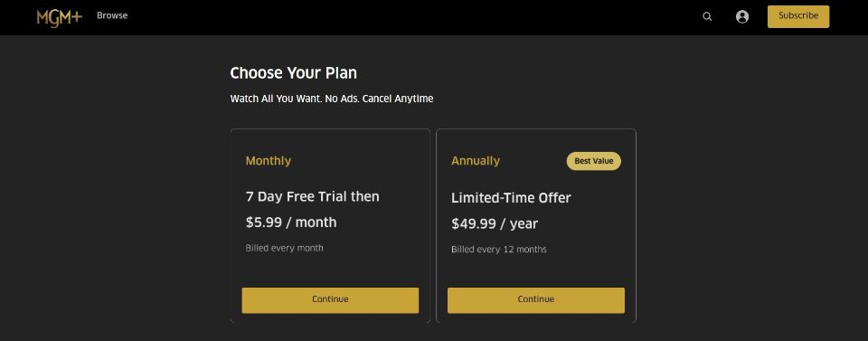This screenshot has height=341, width=868.
Task: Open the account profile icon
Action: [742, 16]
